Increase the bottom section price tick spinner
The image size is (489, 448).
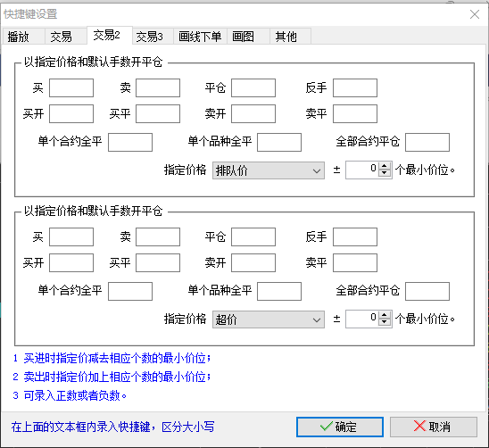385,316
